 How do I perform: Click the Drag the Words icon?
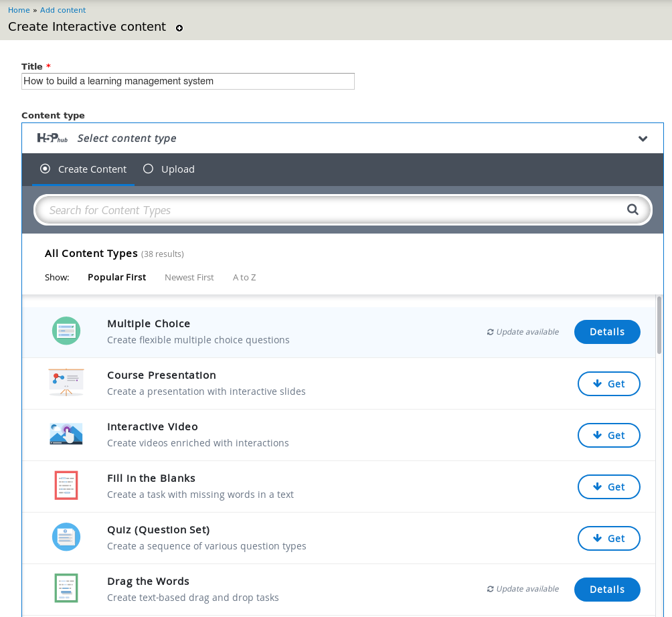66,588
